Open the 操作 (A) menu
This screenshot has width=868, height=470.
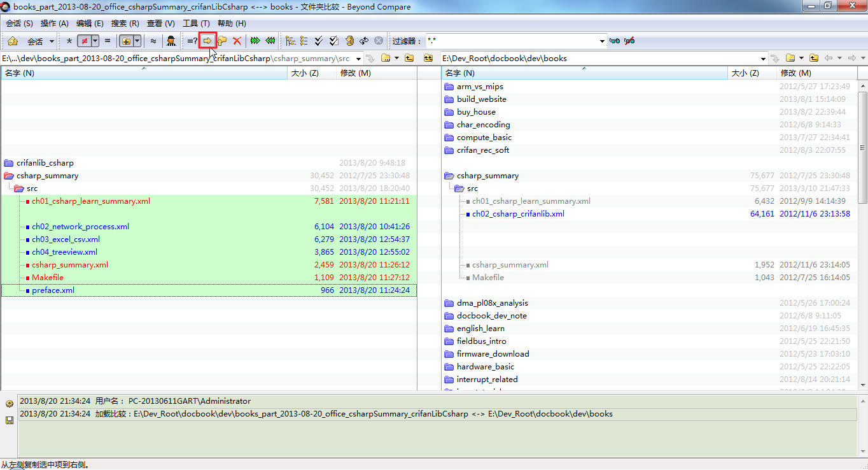pyautogui.click(x=55, y=24)
